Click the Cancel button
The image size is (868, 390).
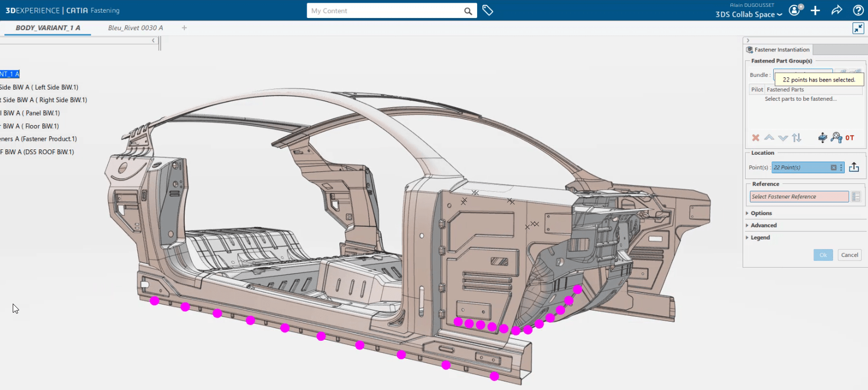click(849, 255)
